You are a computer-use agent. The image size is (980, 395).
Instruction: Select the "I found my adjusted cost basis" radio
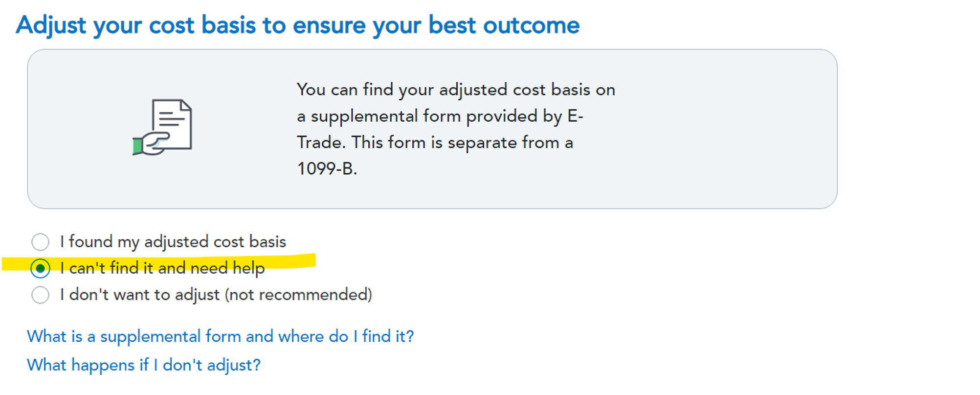click(40, 242)
